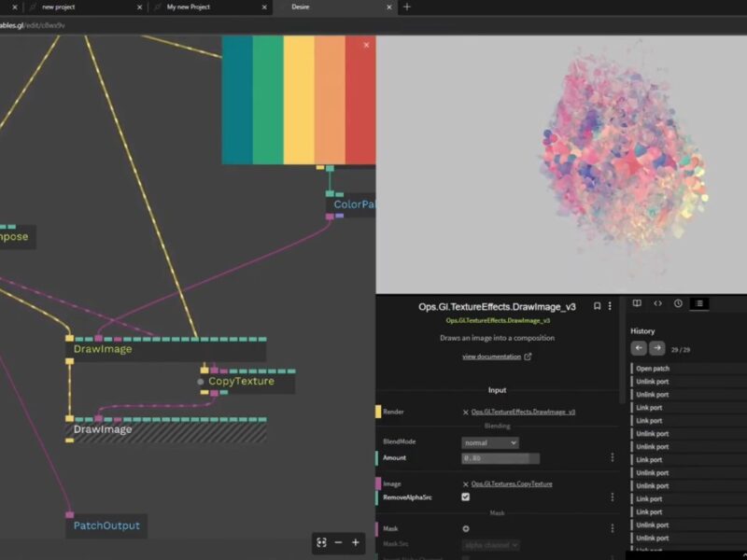Undo with the History back arrow
747x560 pixels.
(639, 348)
